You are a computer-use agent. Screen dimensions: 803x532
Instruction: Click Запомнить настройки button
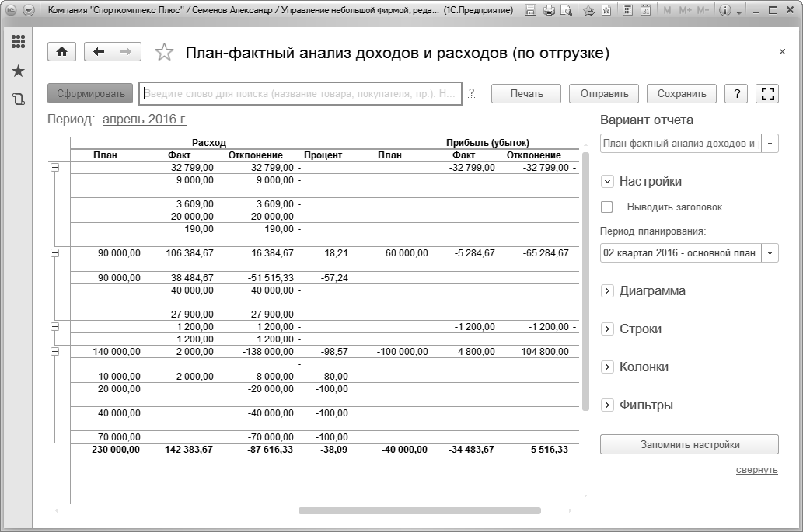point(690,444)
